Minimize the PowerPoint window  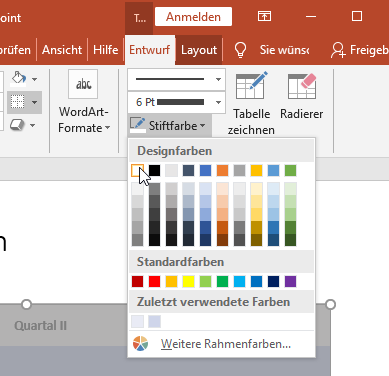click(x=311, y=16)
